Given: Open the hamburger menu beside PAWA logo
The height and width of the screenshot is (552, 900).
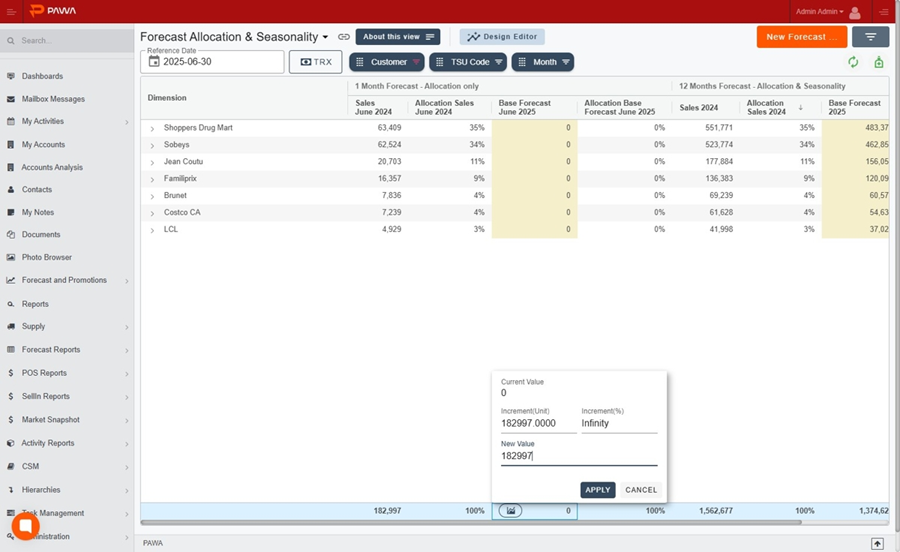Looking at the screenshot, I should (x=11, y=11).
